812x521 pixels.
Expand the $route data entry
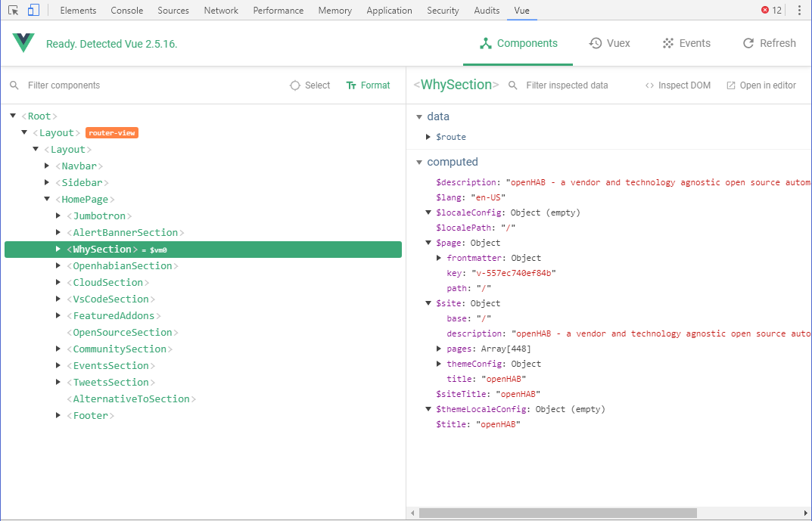click(x=429, y=138)
